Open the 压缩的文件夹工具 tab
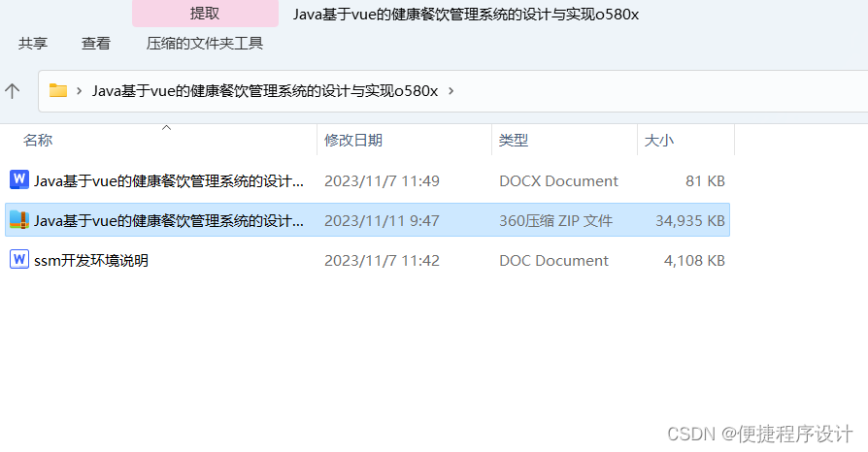Image resolution: width=868 pixels, height=452 pixels. (x=204, y=43)
